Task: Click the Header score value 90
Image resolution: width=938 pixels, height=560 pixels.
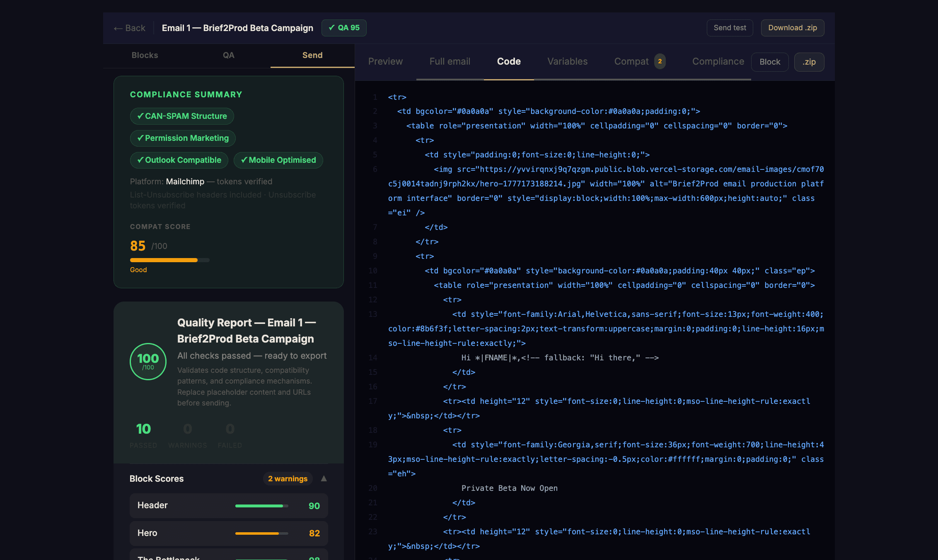Action: tap(314, 506)
